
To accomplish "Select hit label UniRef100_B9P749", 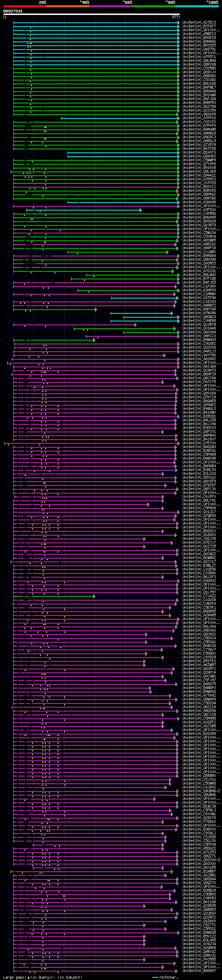I will [199, 310].
